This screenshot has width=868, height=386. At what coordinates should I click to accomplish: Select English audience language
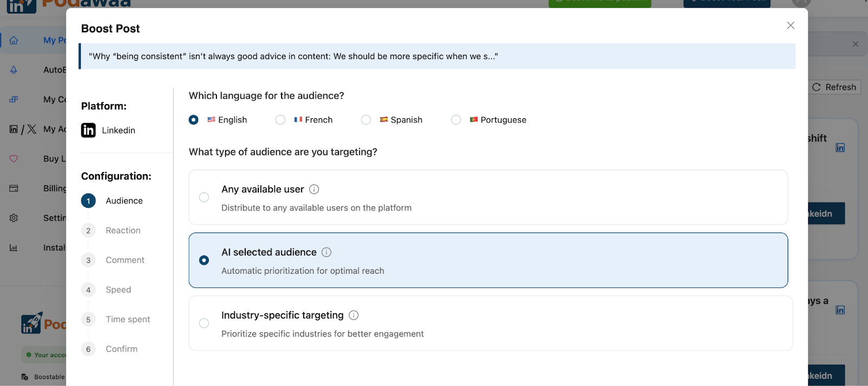coord(194,120)
